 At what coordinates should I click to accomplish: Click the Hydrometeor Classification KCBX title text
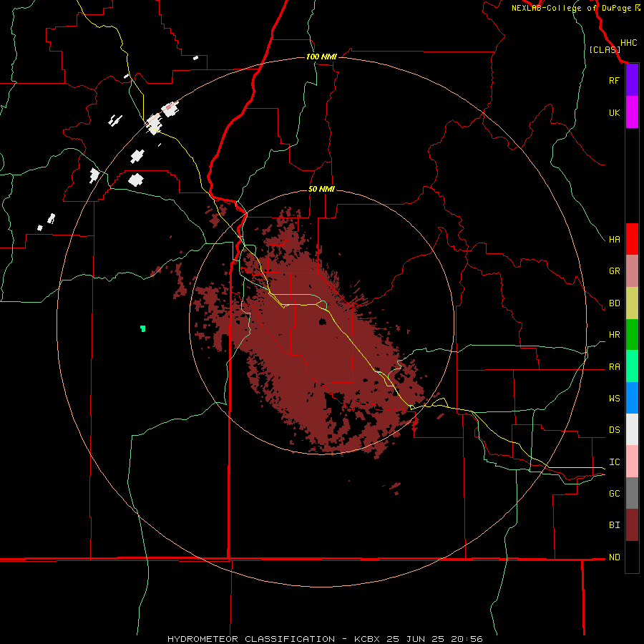[325, 639]
